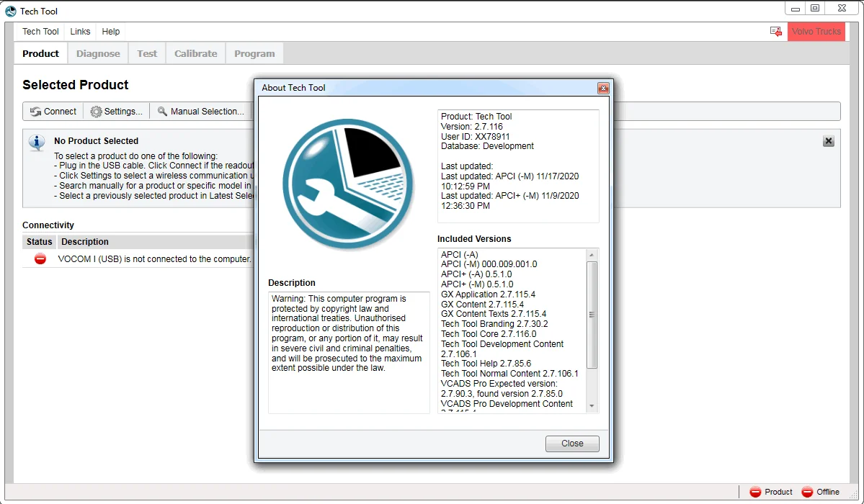
Task: Switch to the Diagnose tab
Action: [x=98, y=53]
